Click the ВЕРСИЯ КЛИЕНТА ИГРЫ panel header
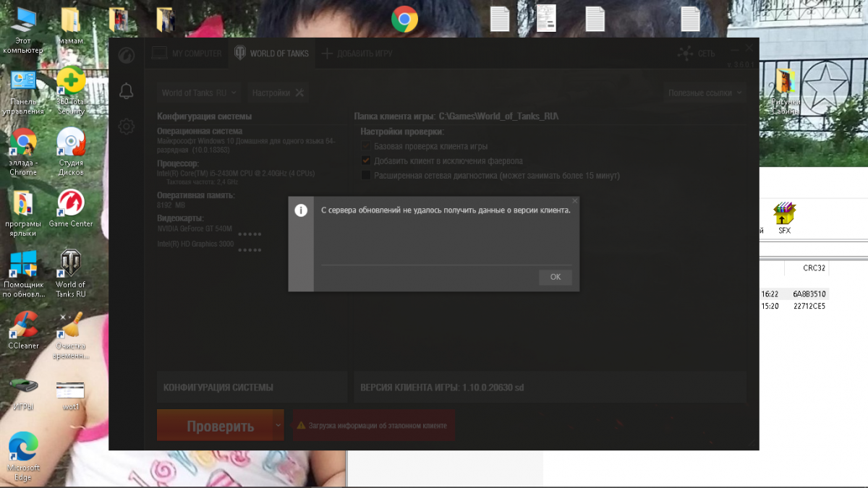Viewport: 868px width, 488px height. pyautogui.click(x=550, y=388)
